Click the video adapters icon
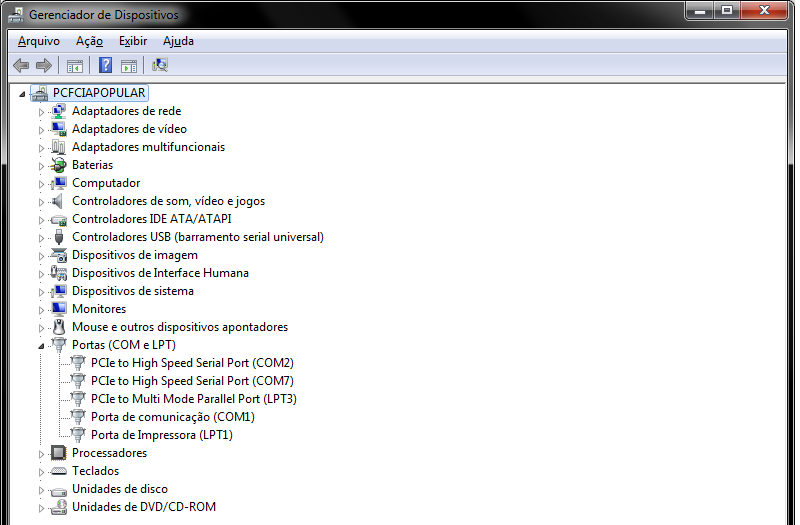The width and height of the screenshot is (800, 525). tap(59, 129)
